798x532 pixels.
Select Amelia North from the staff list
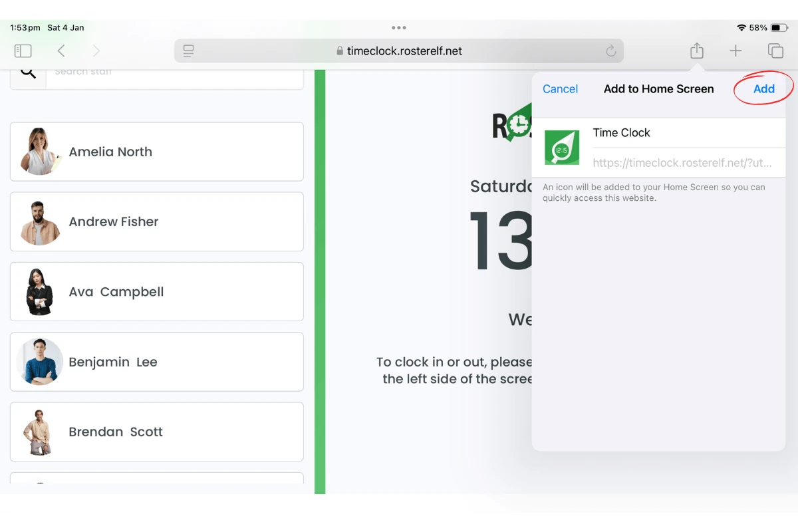click(x=157, y=152)
